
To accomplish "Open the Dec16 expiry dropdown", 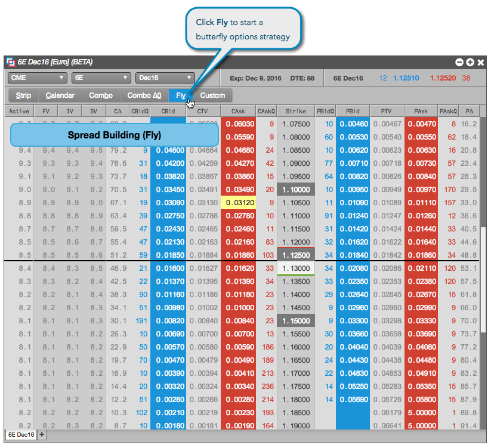I will click(165, 78).
